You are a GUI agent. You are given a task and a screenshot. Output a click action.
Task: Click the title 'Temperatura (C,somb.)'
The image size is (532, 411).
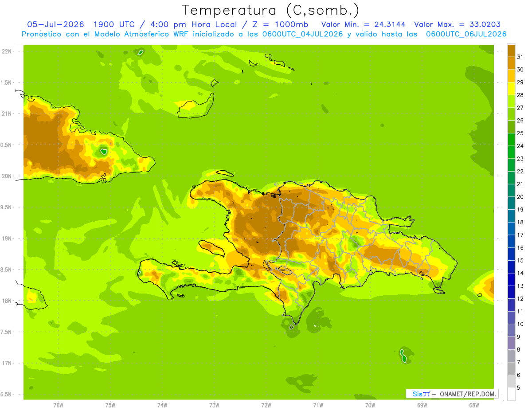click(270, 10)
